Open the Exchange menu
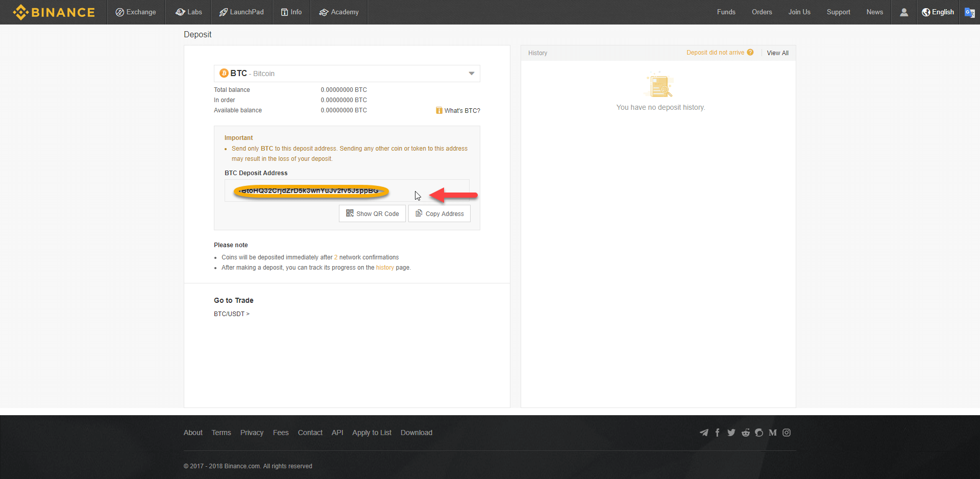Screen dimensions: 980x479 [x=136, y=12]
